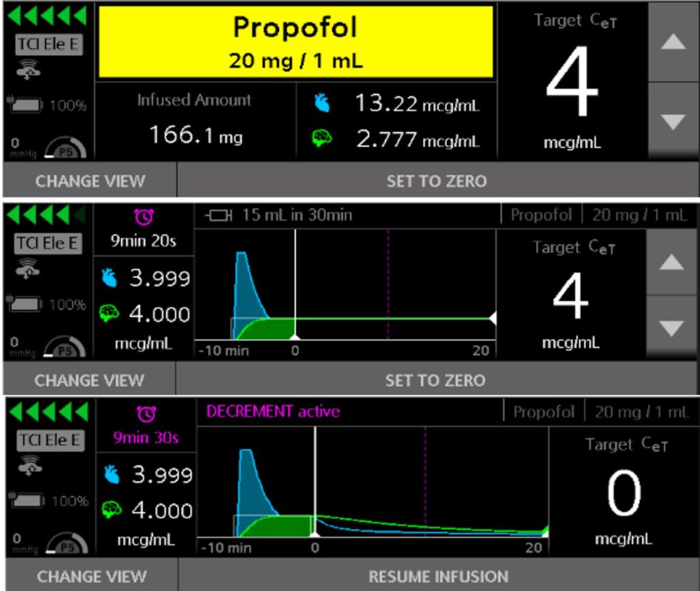Click syringe icon beside 15 mL in 30min
Viewport: 700px width, 591px height.
[x=219, y=215]
